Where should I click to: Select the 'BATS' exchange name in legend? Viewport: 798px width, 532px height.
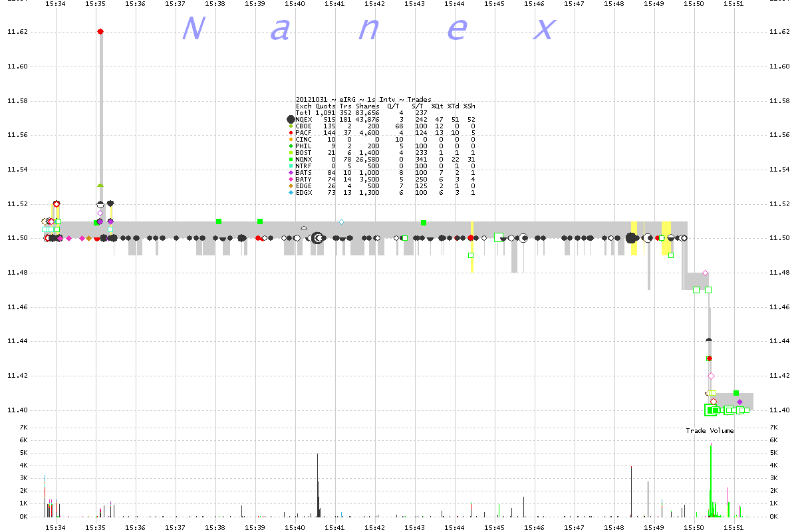pyautogui.click(x=303, y=172)
